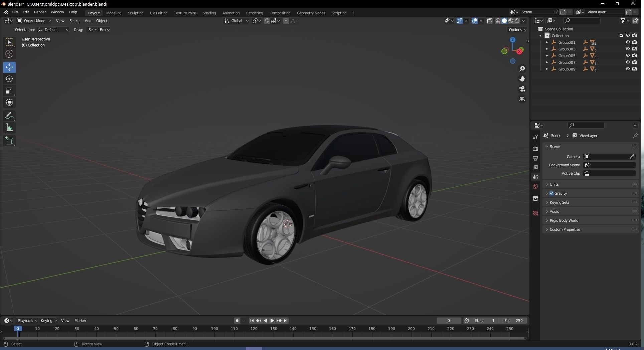This screenshot has width=644, height=350.
Task: Activate the Cursor tool
Action: [x=9, y=54]
